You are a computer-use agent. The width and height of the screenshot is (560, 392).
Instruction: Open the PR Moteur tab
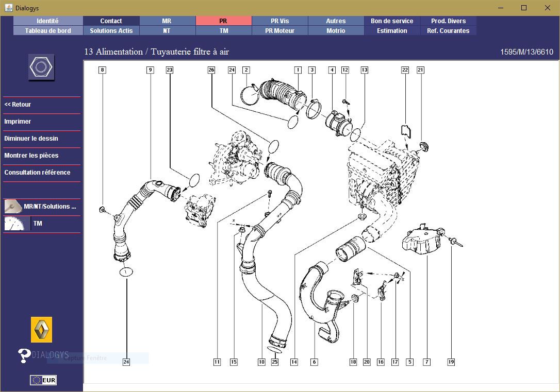[279, 31]
